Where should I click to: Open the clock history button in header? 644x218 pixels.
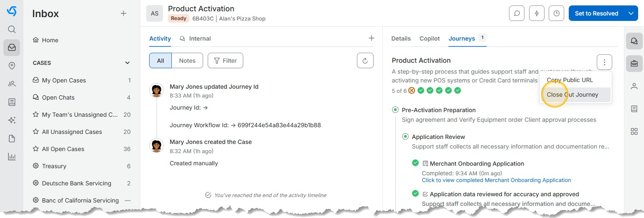pos(556,13)
